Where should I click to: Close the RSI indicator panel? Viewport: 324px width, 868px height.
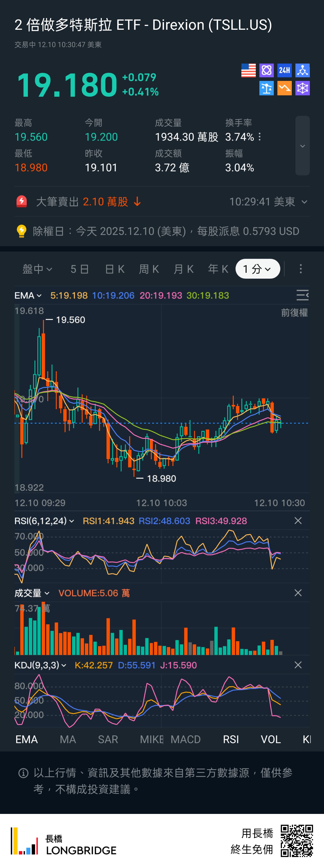tap(298, 521)
